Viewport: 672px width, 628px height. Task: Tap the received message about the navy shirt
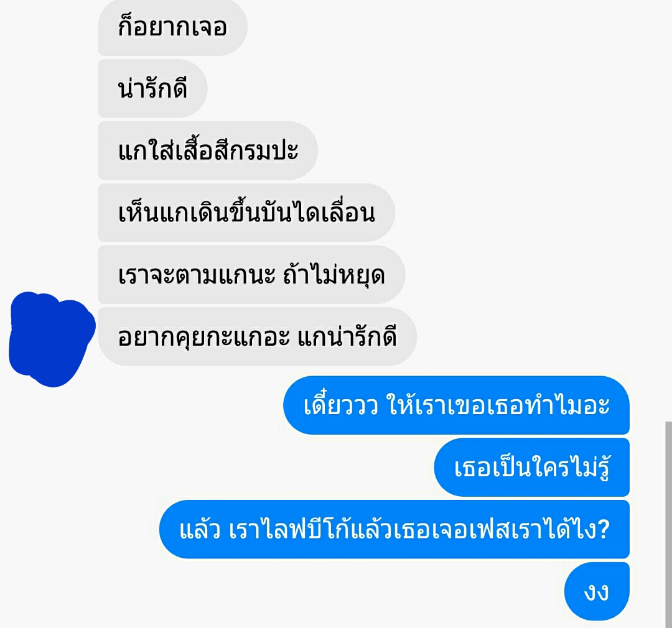pyautogui.click(x=208, y=151)
